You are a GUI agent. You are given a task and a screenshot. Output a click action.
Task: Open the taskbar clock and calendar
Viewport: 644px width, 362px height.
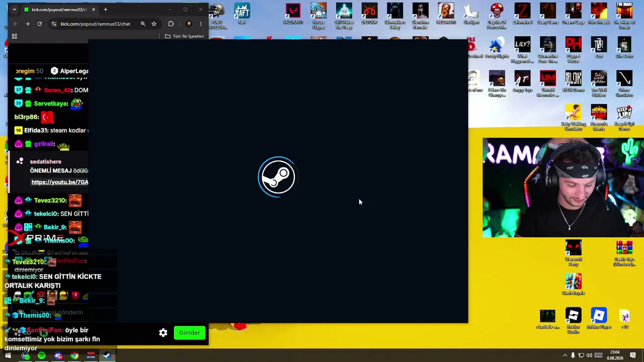point(614,355)
